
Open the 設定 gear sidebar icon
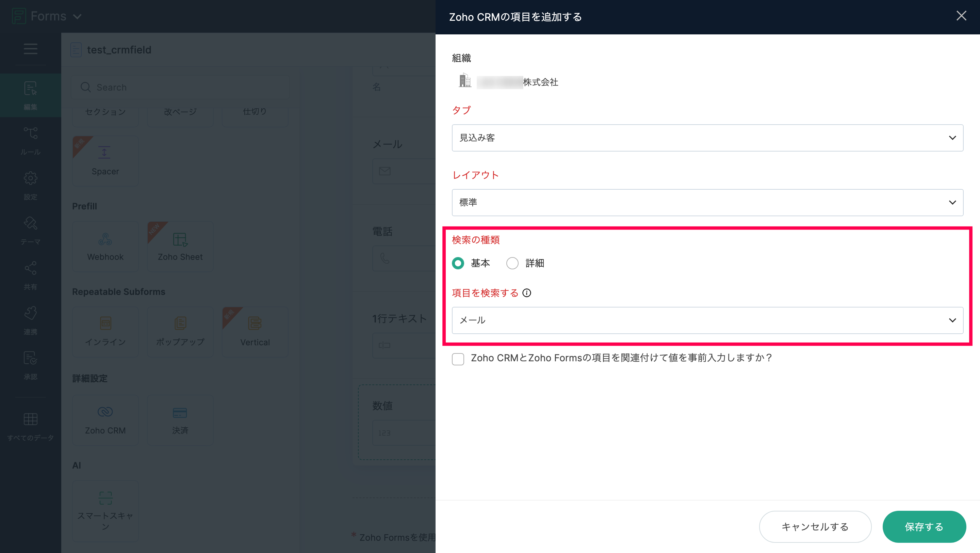[x=30, y=178]
